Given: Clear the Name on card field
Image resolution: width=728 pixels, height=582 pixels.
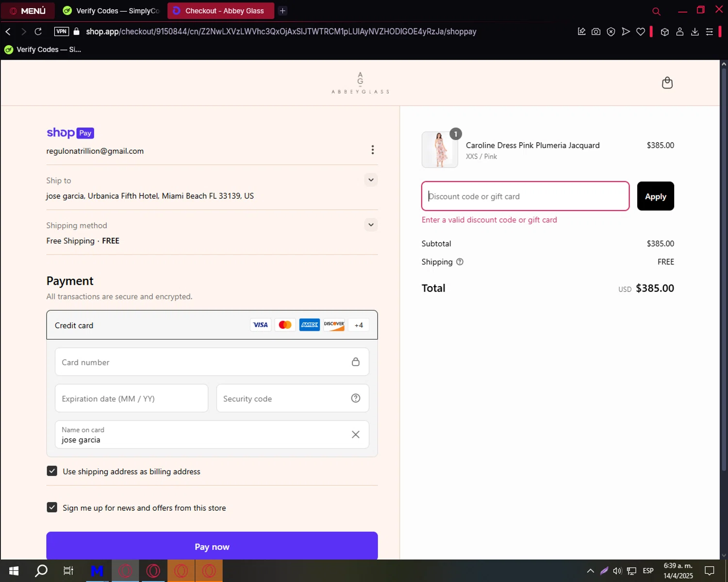Looking at the screenshot, I should [x=356, y=435].
